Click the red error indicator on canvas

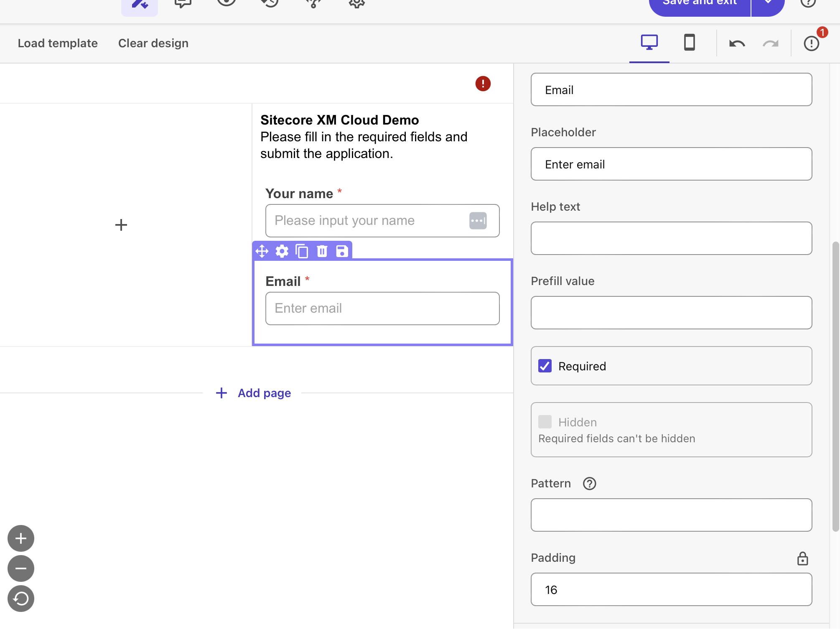[483, 84]
